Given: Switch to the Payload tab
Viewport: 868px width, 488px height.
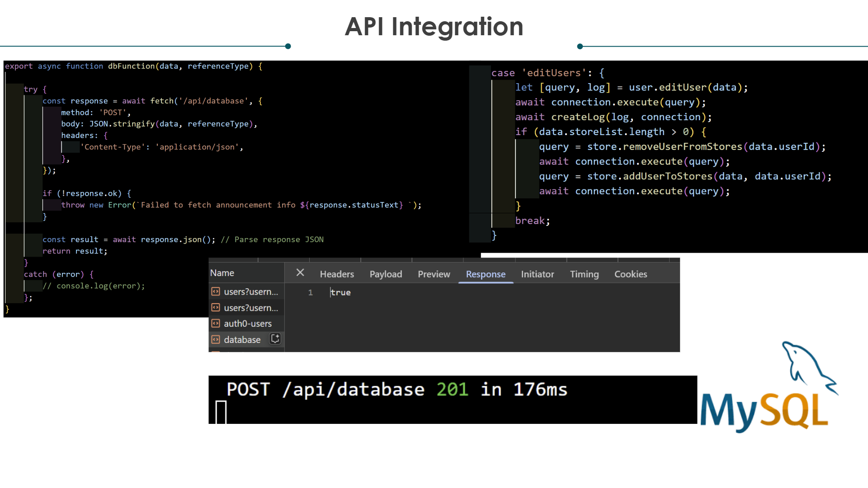Looking at the screenshot, I should [386, 274].
